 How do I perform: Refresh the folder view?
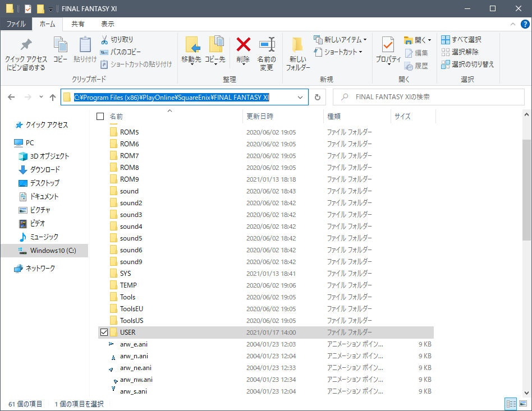318,98
